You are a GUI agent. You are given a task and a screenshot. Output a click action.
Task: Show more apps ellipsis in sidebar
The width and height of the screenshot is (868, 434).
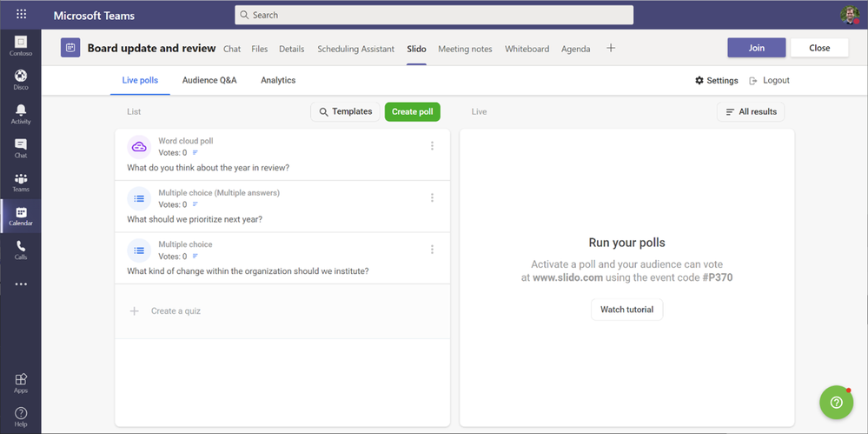21,284
